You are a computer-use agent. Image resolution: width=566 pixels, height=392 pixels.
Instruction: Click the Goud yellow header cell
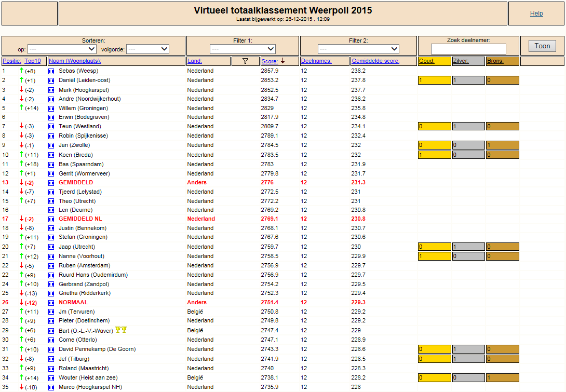point(435,61)
